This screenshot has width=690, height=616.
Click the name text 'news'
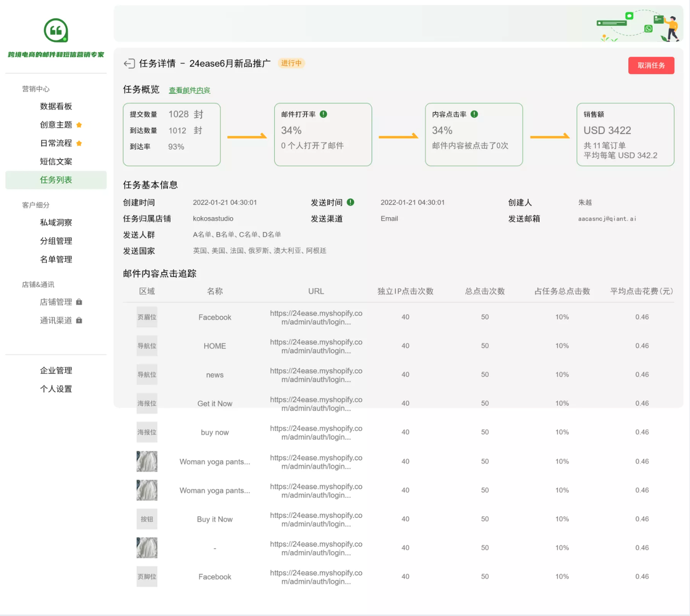click(x=215, y=375)
